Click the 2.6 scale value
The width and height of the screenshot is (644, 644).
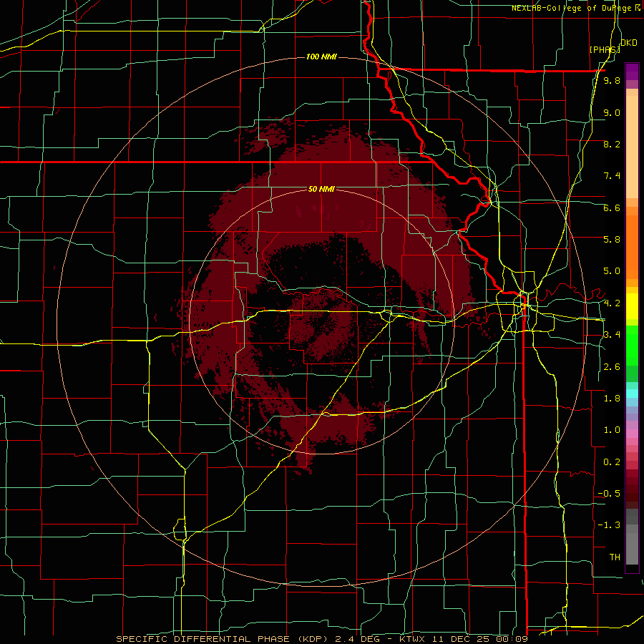[612, 367]
